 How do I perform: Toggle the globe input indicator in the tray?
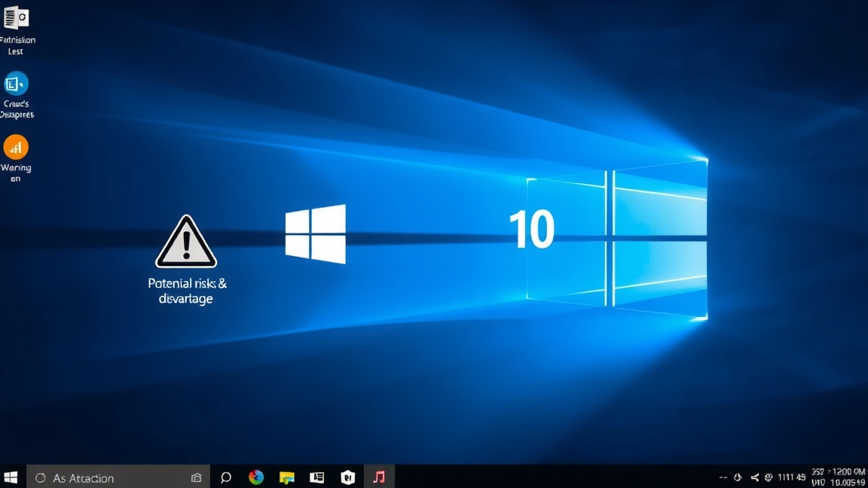pyautogui.click(x=770, y=477)
